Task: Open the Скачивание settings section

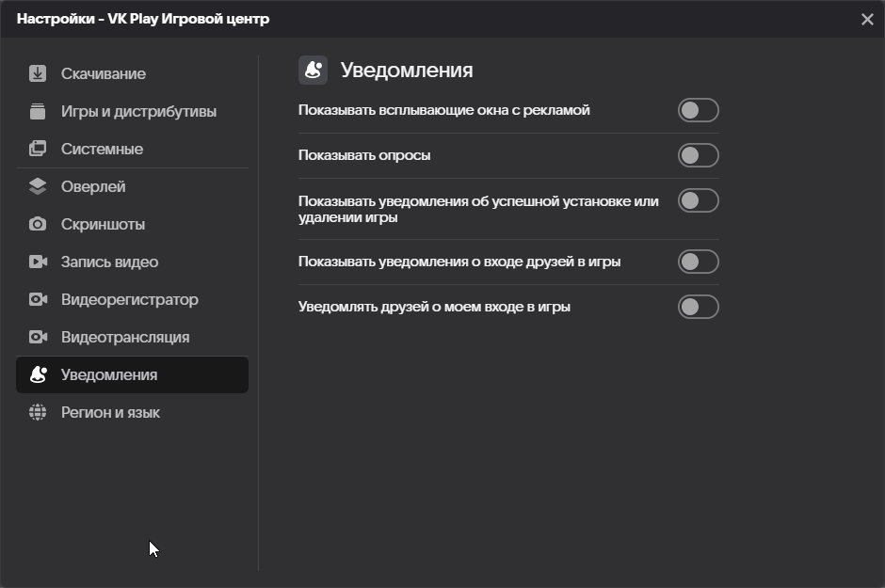Action: pyautogui.click(x=104, y=73)
